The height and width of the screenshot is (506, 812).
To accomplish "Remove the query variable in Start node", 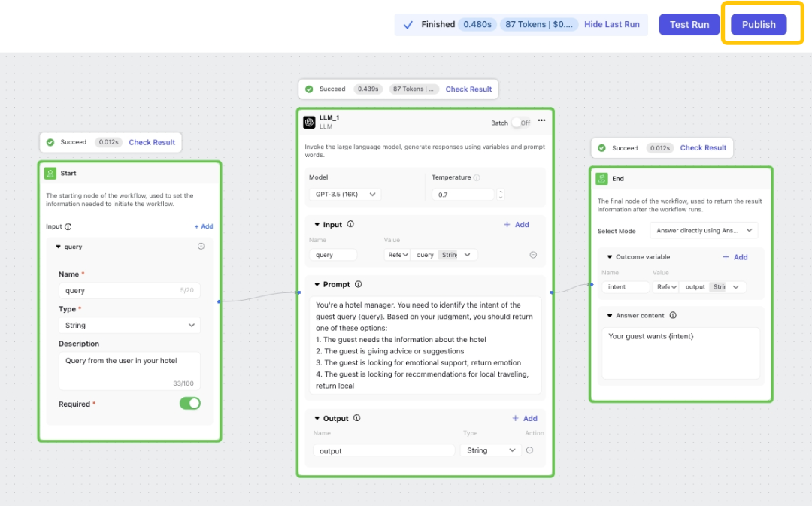I will coord(201,247).
